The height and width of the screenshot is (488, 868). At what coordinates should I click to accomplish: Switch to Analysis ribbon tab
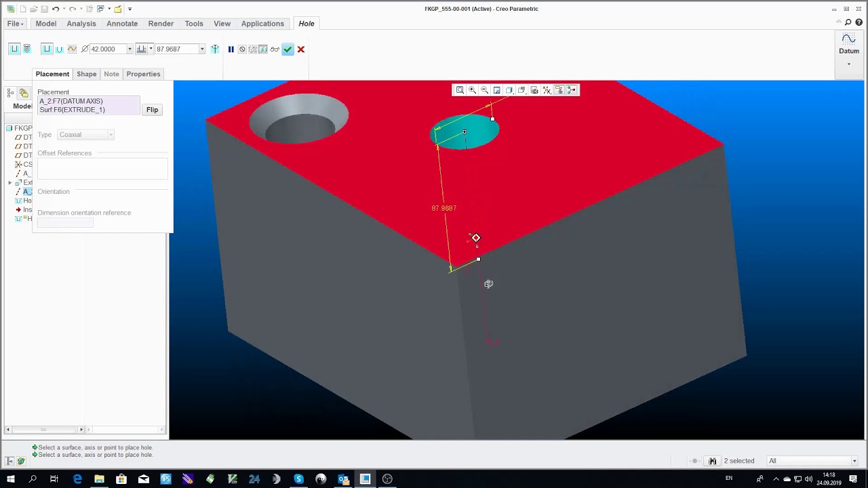[81, 24]
